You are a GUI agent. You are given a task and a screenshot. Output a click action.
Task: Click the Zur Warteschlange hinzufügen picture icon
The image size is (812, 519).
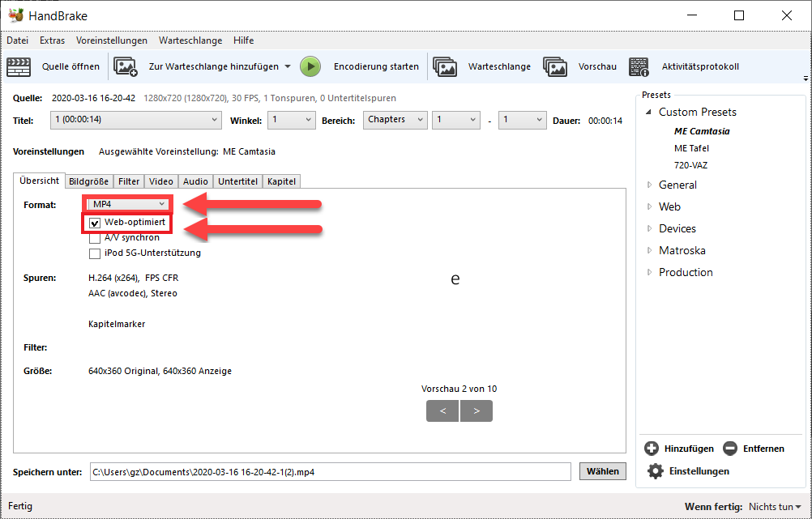(126, 66)
